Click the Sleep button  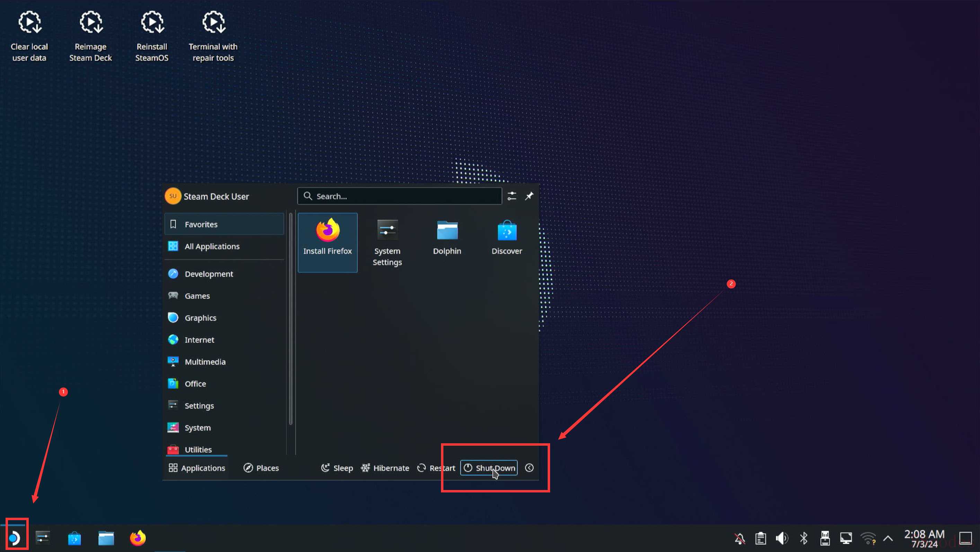pyautogui.click(x=337, y=468)
